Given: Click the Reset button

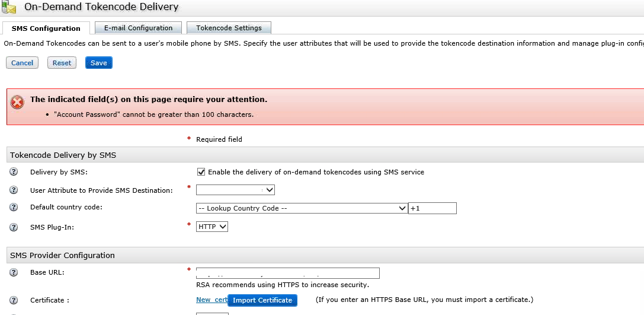Looking at the screenshot, I should click(62, 63).
